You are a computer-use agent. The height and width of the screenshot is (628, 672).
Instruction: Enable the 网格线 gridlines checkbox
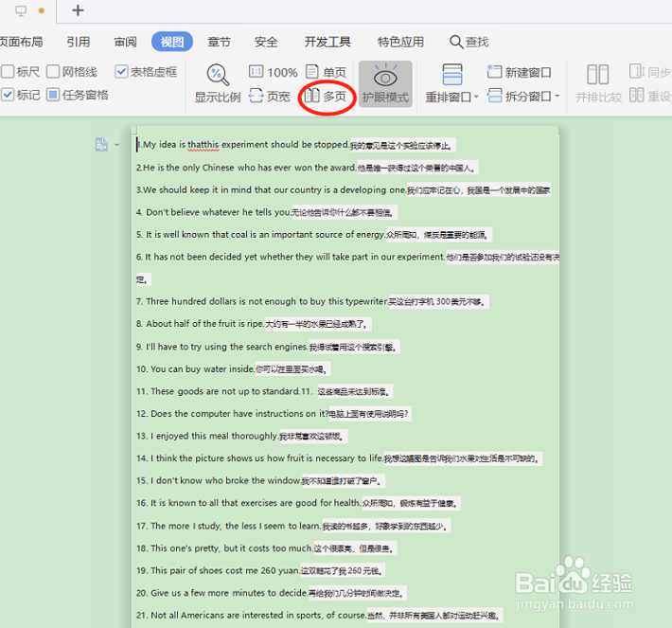(x=53, y=72)
